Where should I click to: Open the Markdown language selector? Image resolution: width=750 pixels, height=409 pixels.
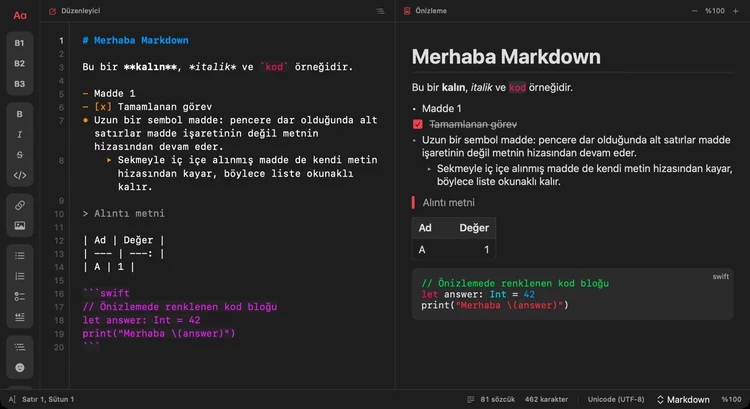pos(683,399)
